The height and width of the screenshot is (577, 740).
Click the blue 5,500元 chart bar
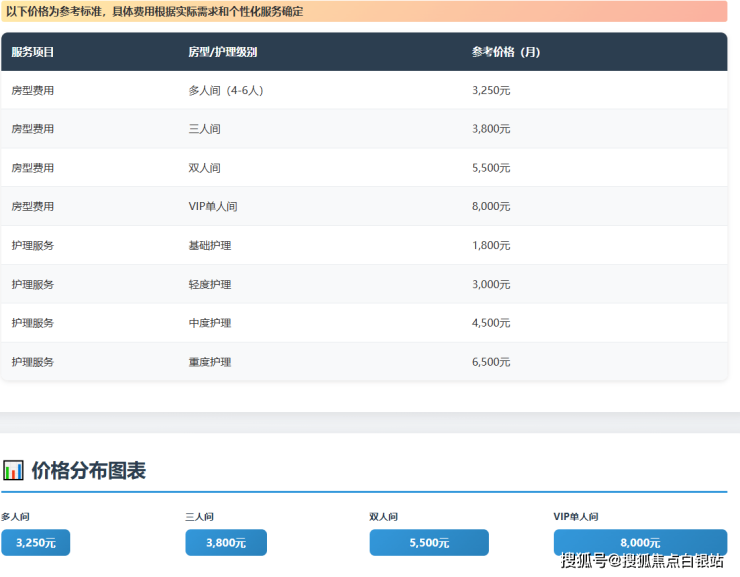point(428,543)
